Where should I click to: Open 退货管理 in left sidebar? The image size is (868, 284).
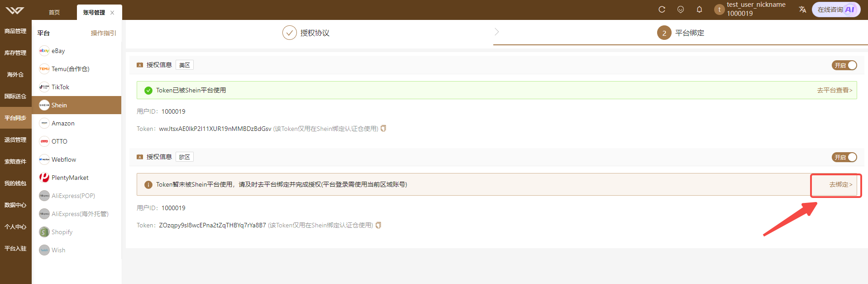[15, 140]
